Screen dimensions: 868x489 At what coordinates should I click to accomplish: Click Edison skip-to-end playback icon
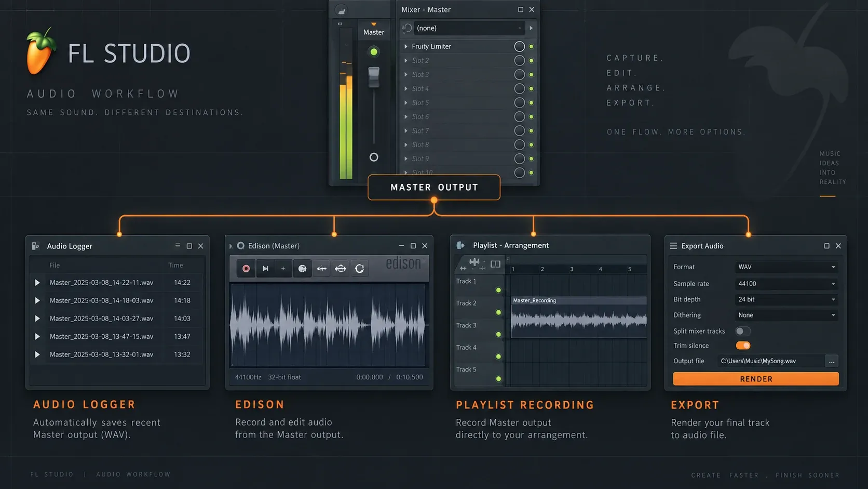pos(265,269)
